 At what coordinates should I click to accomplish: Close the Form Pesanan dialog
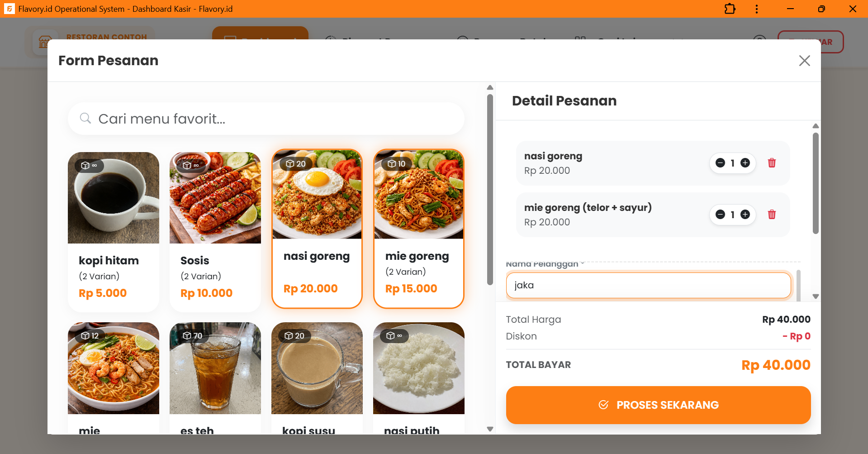tap(804, 61)
